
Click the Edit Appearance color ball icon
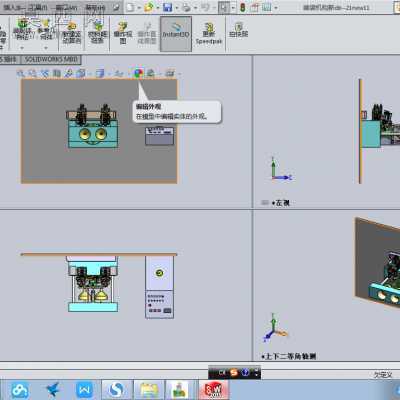click(138, 73)
